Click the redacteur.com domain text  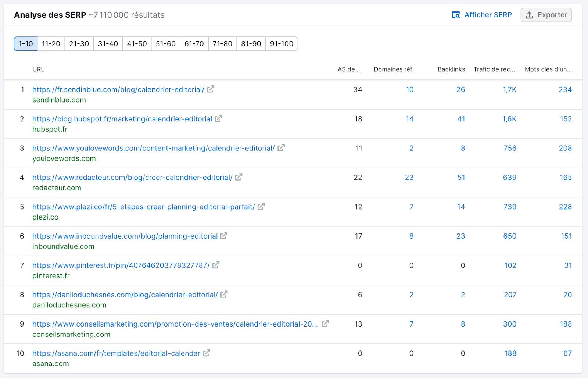[x=57, y=188]
